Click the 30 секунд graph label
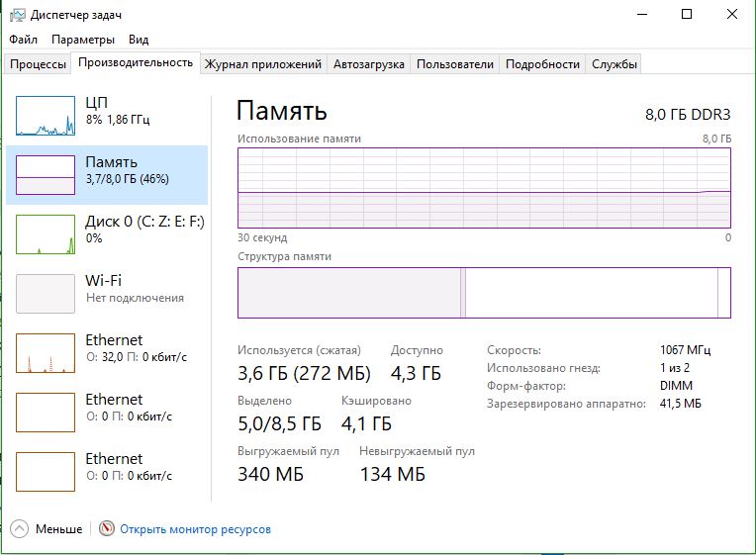The height and width of the screenshot is (555, 756). point(262,237)
